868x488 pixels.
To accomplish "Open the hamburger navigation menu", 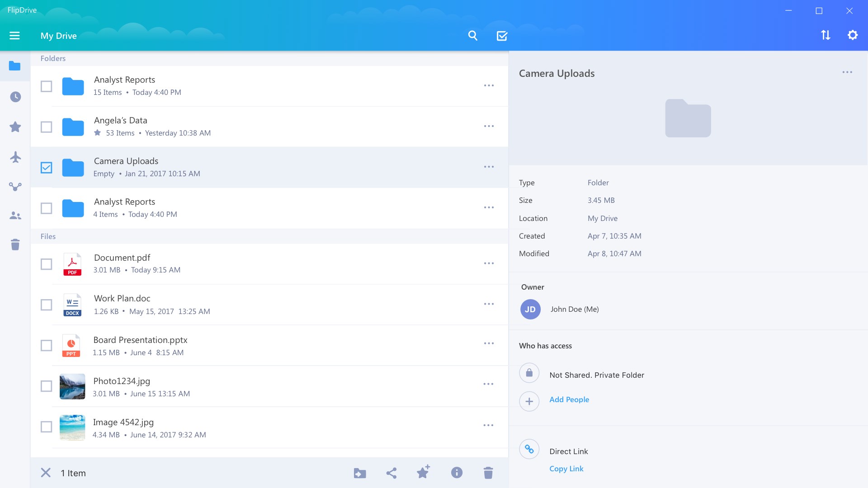I will (14, 36).
